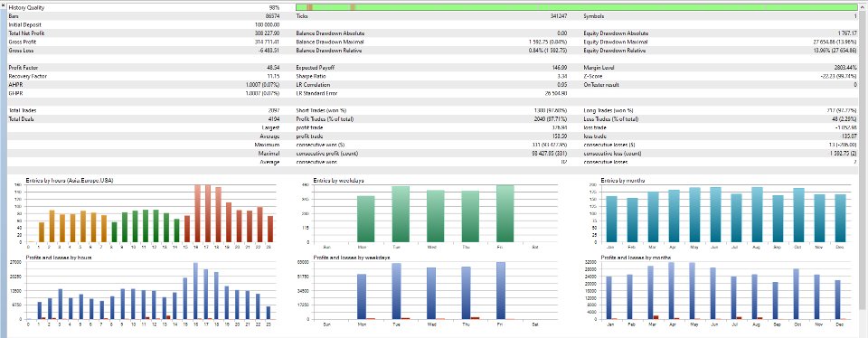
Task: Select the Ticks label
Action: point(302,16)
